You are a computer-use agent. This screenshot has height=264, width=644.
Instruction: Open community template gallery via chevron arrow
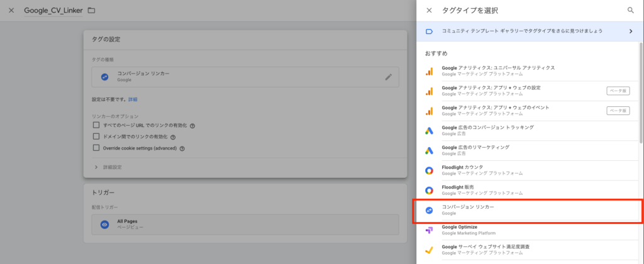630,31
